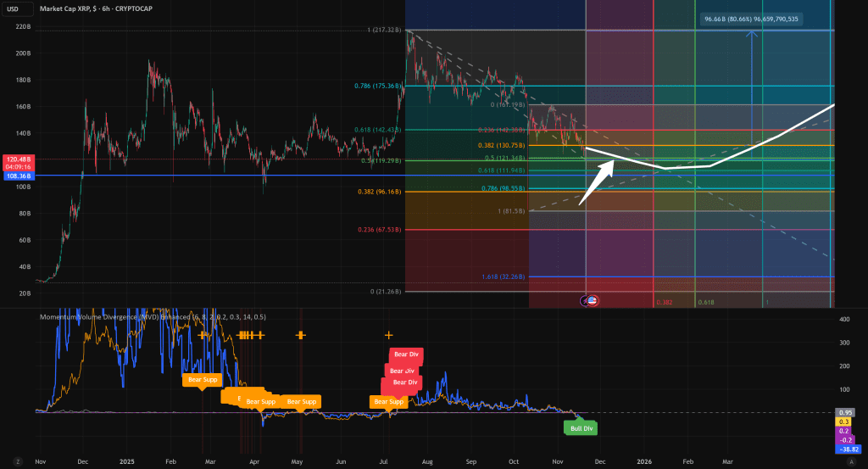The image size is (868, 469).
Task: Click the orange plus marker above July
Action: (388, 335)
